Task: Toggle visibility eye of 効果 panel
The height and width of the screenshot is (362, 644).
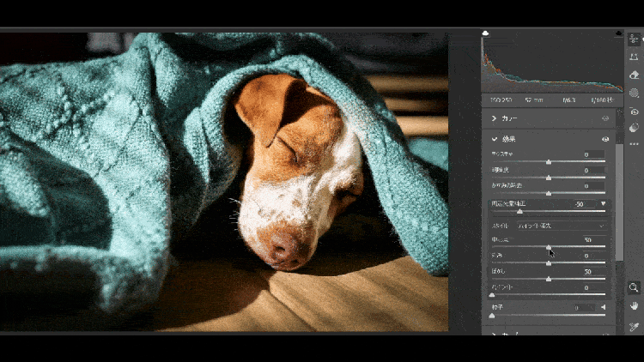Action: 605,140
